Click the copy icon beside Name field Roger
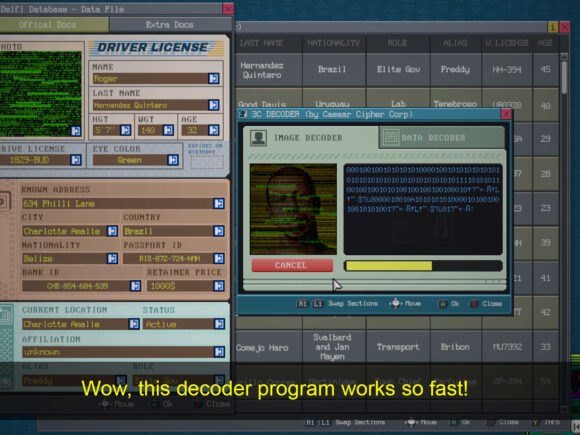The width and height of the screenshot is (580, 435). point(213,78)
